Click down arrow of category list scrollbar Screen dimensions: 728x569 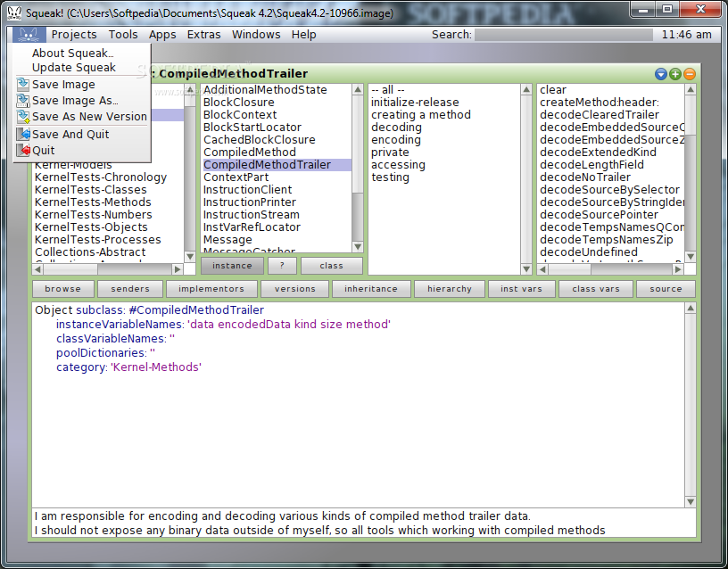click(x=189, y=256)
